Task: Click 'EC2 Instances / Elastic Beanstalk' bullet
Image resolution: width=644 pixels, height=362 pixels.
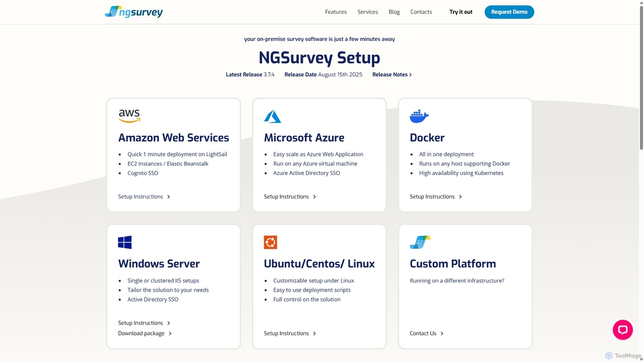Action: point(168,164)
